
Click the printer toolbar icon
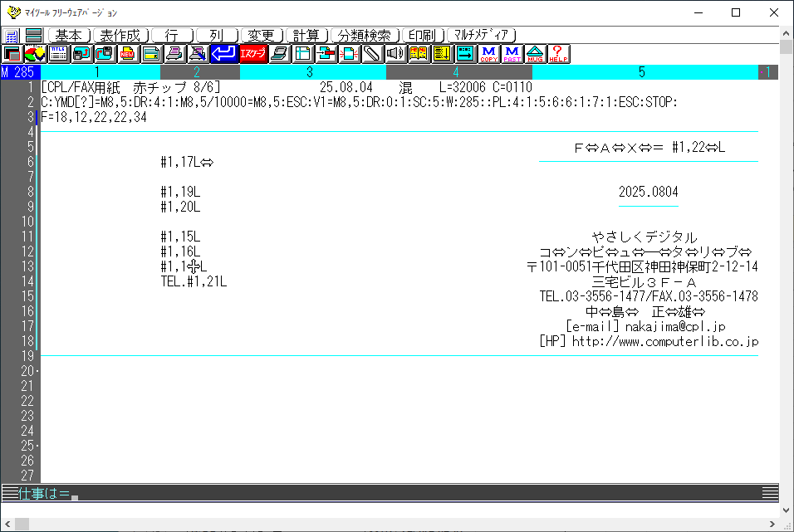(174, 54)
